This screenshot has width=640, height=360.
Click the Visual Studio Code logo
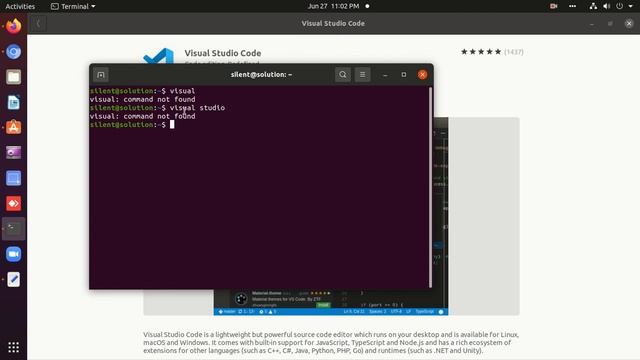tap(158, 56)
